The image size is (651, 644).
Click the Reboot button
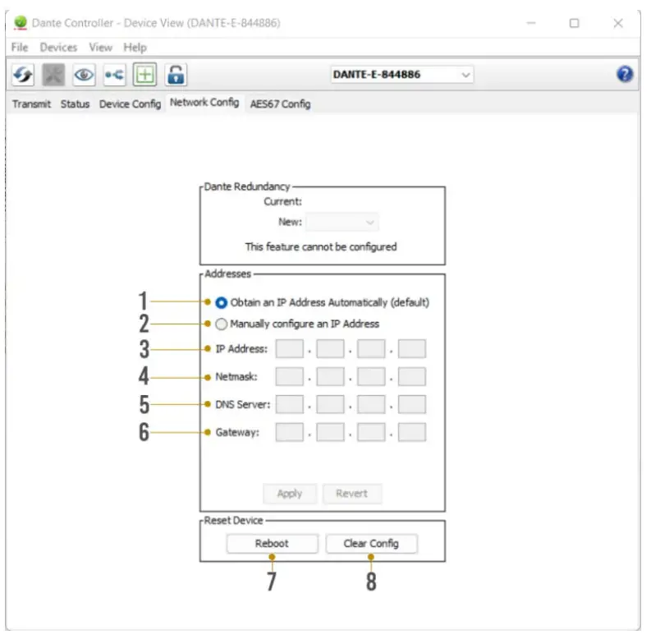click(x=273, y=544)
